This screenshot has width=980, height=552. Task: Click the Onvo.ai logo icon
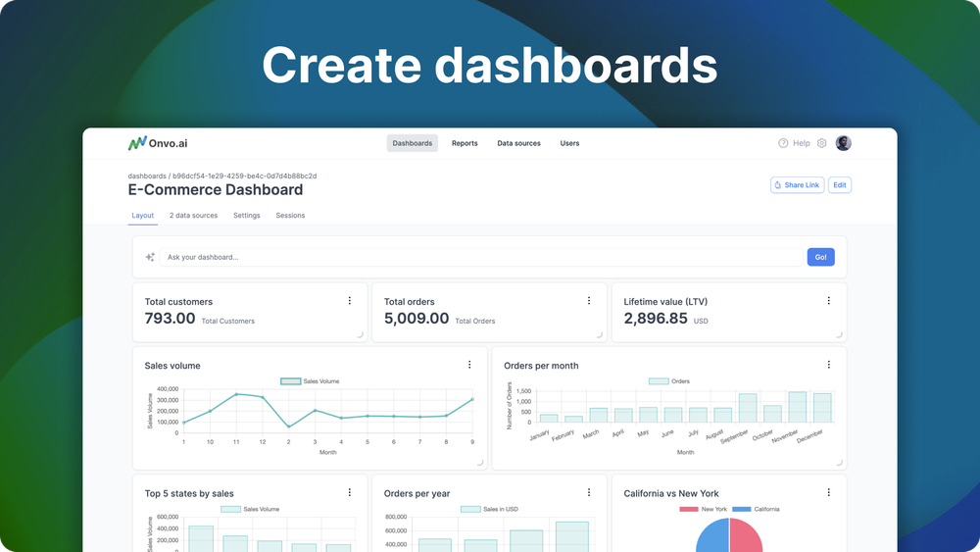point(137,143)
